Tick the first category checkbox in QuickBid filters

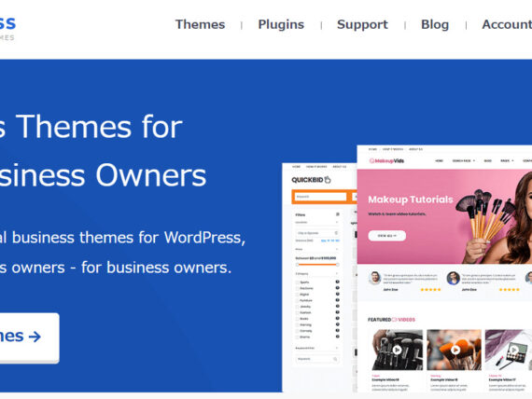pos(298,282)
